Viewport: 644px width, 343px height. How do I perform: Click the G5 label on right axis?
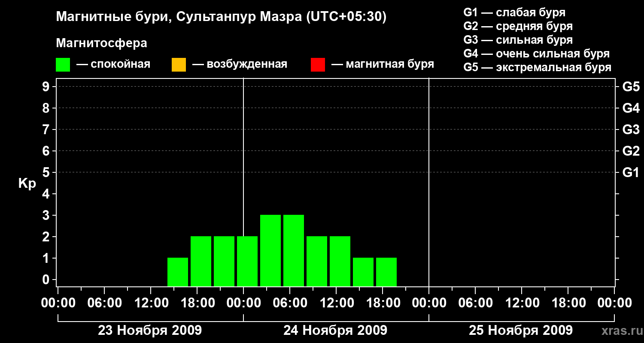pyautogui.click(x=631, y=87)
